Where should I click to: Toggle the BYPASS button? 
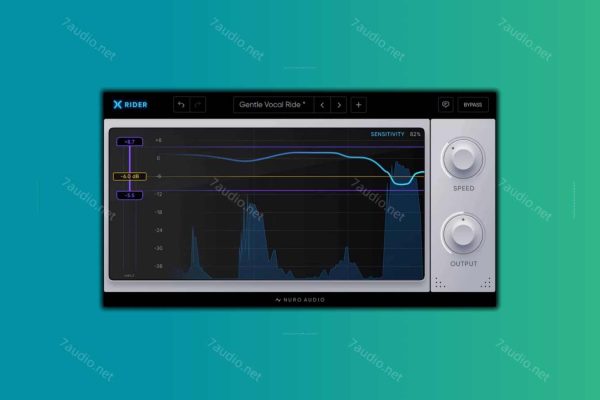click(473, 105)
